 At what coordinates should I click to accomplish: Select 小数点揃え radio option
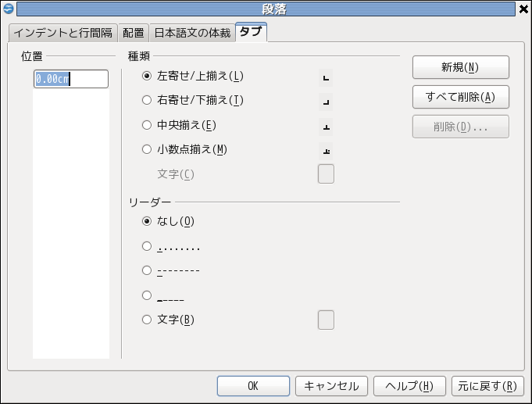147,148
